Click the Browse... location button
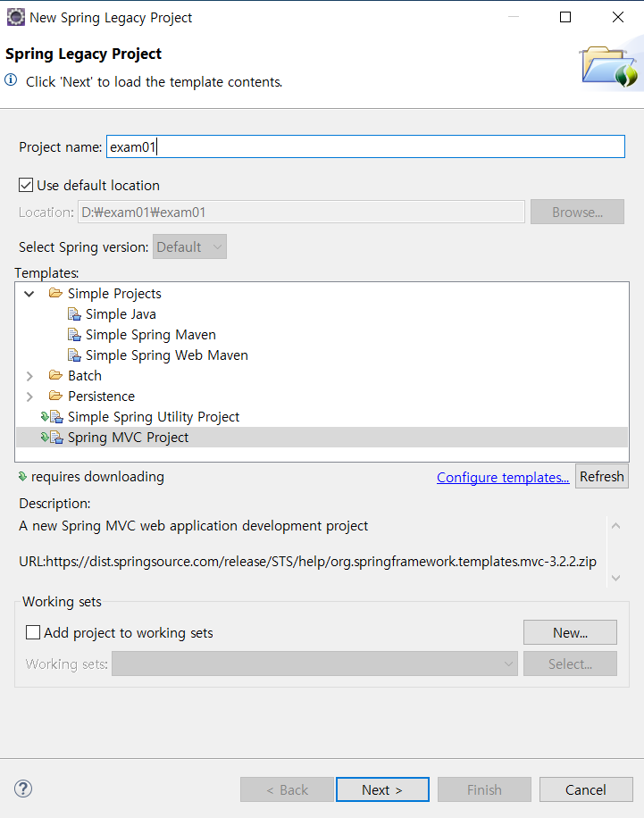The width and height of the screenshot is (644, 818). (x=577, y=212)
